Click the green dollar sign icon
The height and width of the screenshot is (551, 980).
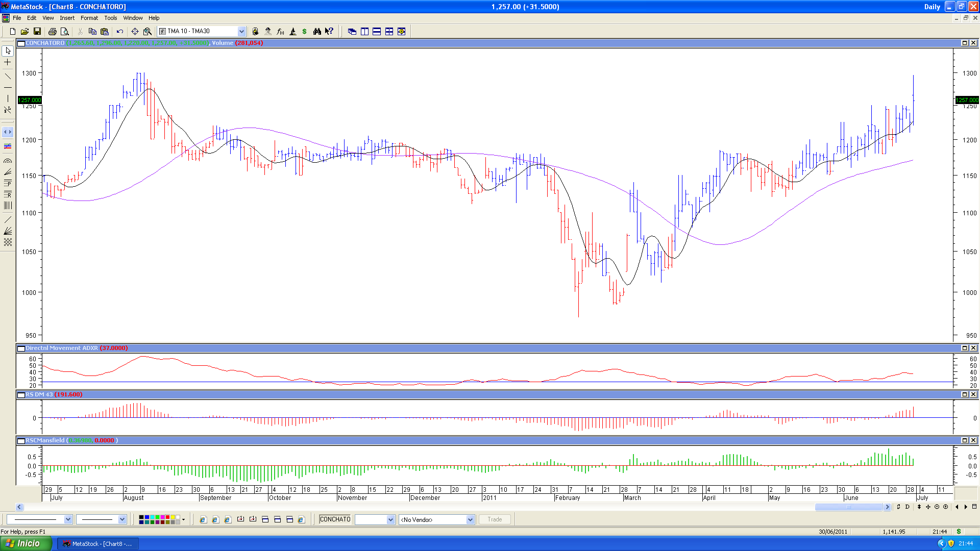pyautogui.click(x=305, y=32)
